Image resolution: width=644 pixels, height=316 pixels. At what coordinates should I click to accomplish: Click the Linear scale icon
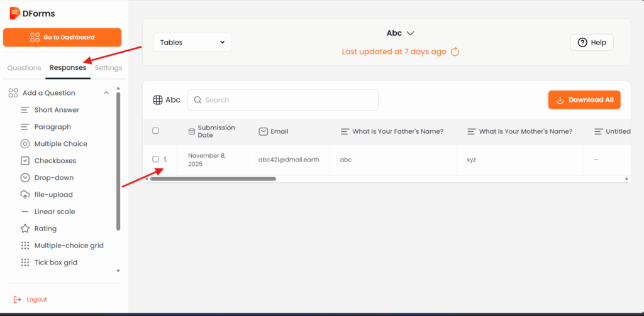coord(25,212)
